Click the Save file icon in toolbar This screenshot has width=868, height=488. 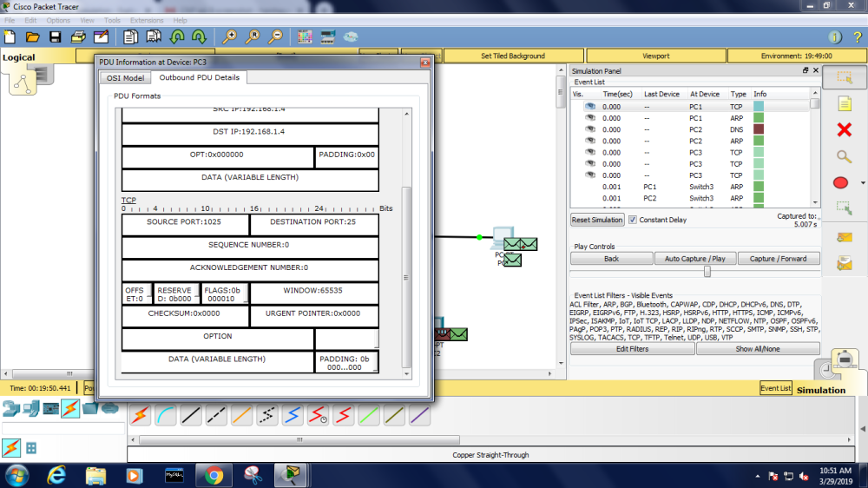pyautogui.click(x=55, y=37)
